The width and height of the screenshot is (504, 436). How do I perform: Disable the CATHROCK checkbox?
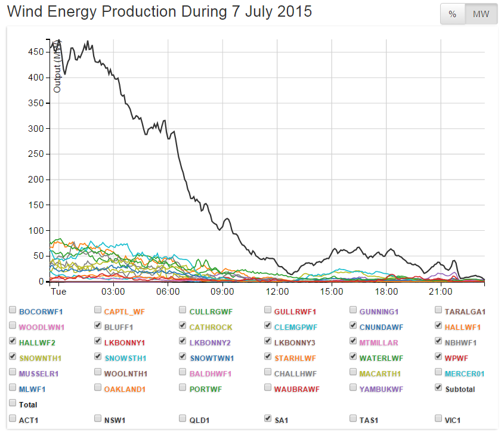[x=183, y=326]
